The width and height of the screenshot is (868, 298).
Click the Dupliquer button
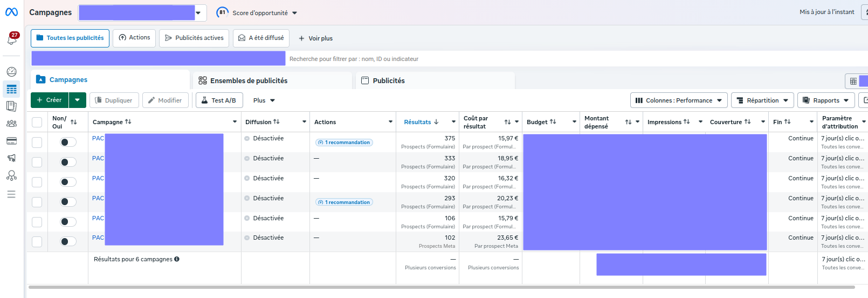[114, 100]
